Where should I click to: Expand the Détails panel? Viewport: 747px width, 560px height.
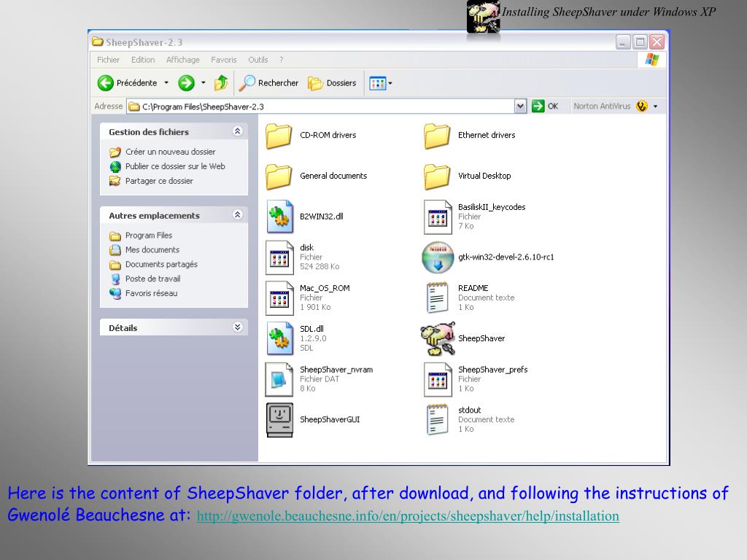(237, 327)
